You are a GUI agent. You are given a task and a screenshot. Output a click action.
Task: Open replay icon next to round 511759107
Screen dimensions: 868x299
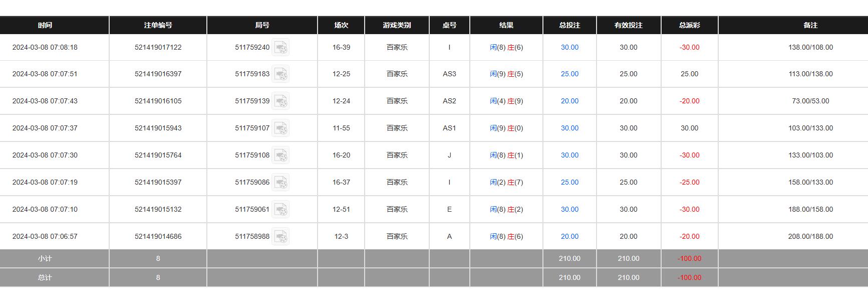point(280,128)
